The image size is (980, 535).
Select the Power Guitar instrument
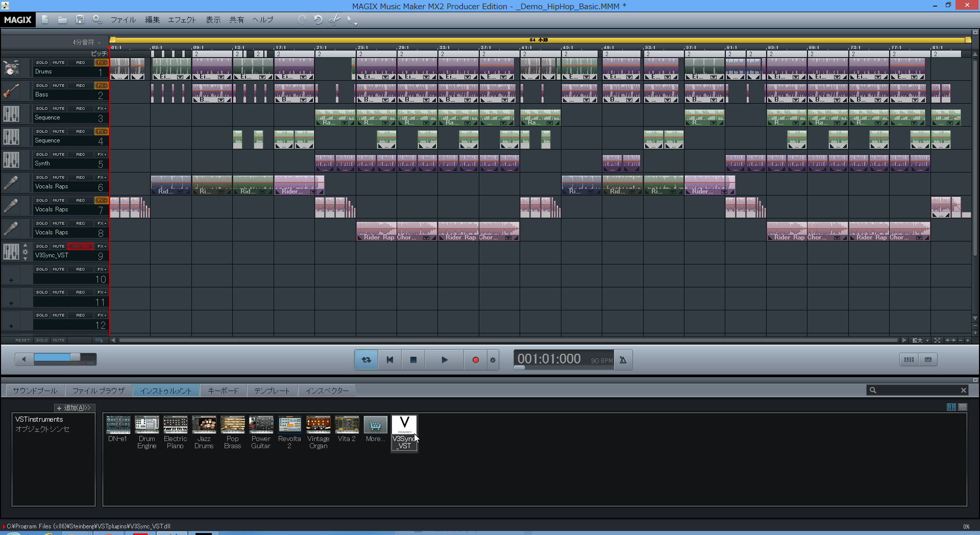[261, 432]
